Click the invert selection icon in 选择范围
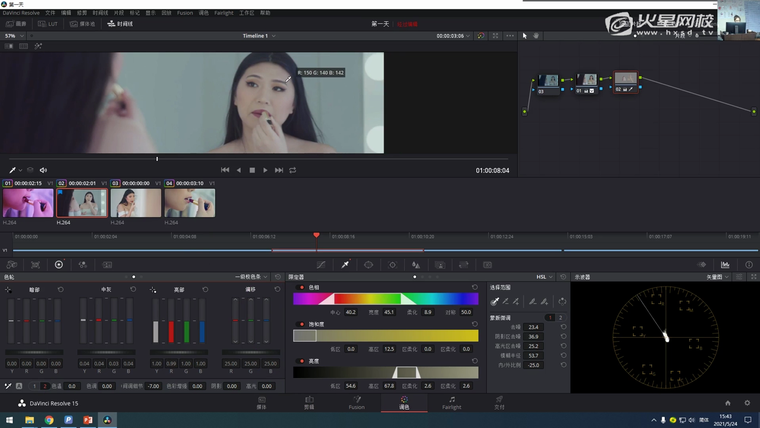The width and height of the screenshot is (760, 428). [x=561, y=301]
